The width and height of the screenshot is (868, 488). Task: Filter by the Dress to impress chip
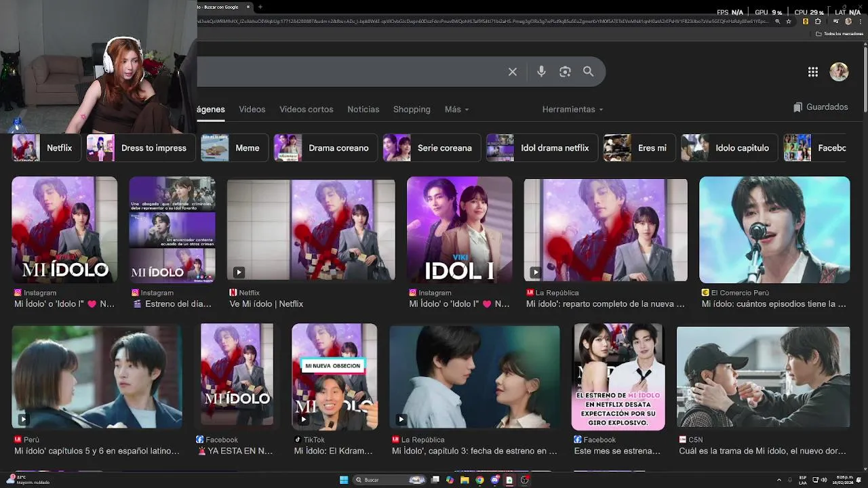141,148
